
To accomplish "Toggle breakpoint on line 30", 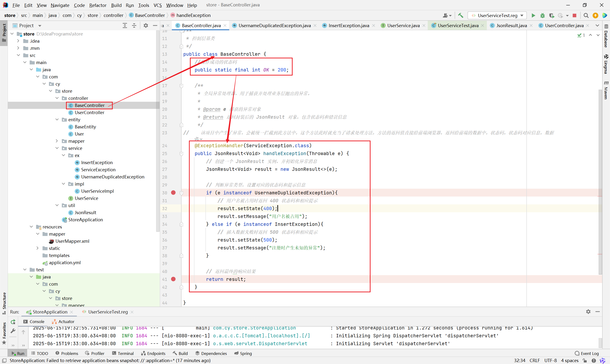I will coord(173,192).
